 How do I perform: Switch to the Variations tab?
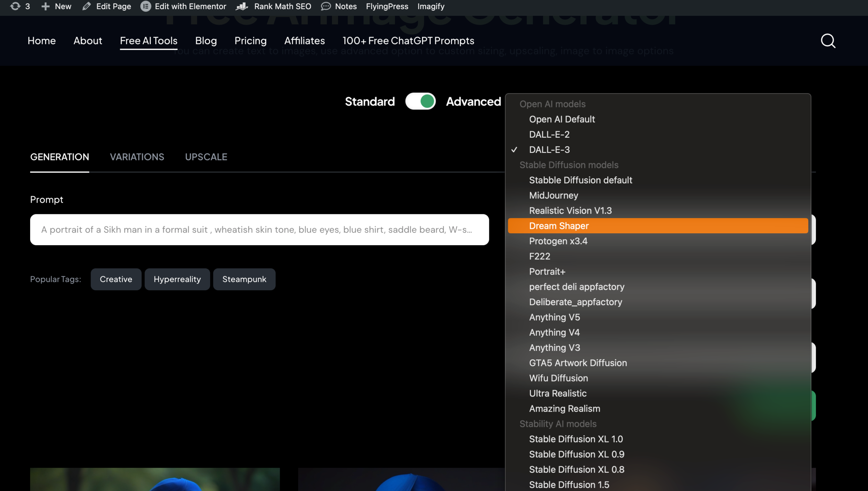coord(137,157)
